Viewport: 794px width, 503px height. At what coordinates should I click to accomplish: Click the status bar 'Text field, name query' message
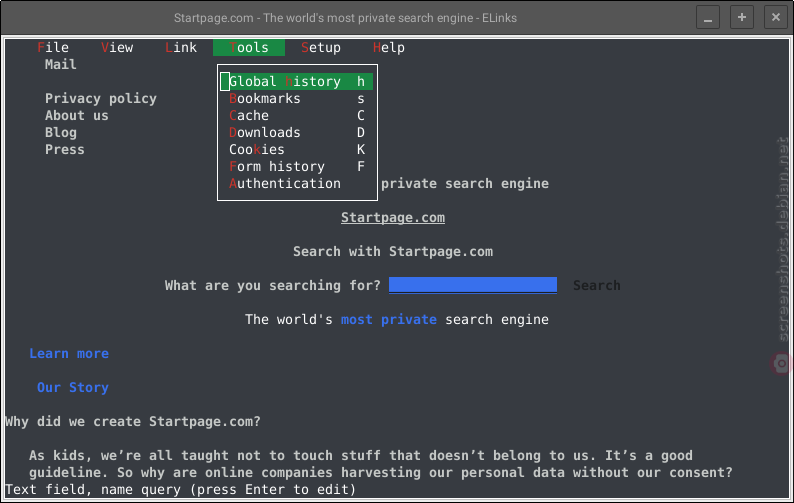pos(180,490)
